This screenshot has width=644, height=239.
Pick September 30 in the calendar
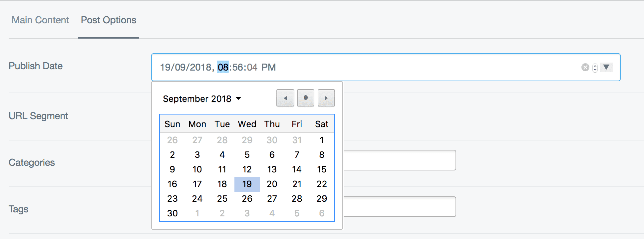(172, 213)
